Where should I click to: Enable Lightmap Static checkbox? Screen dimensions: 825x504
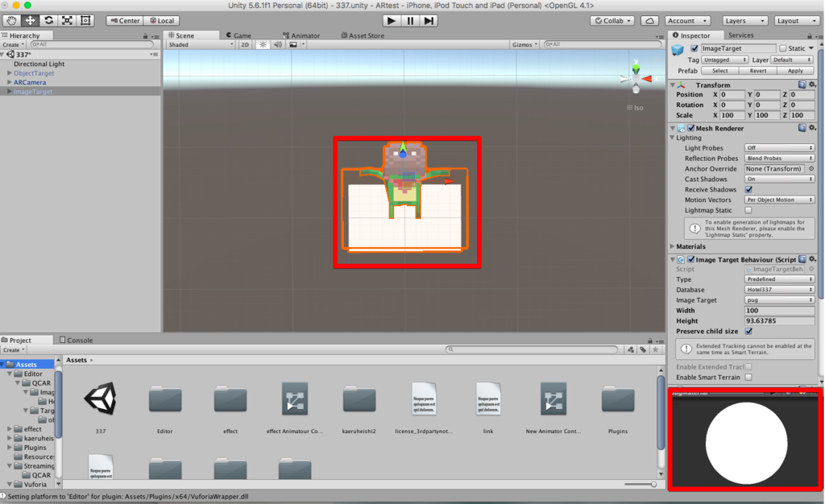click(748, 210)
